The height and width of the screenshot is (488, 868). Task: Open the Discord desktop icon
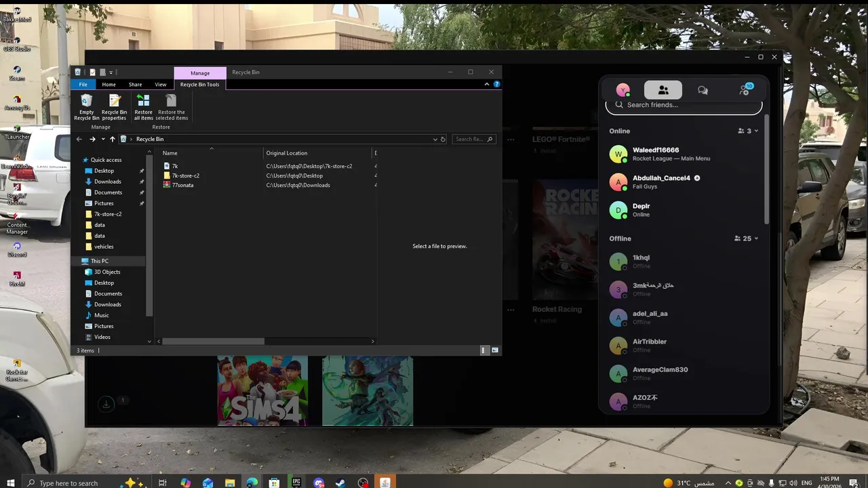pos(17,249)
